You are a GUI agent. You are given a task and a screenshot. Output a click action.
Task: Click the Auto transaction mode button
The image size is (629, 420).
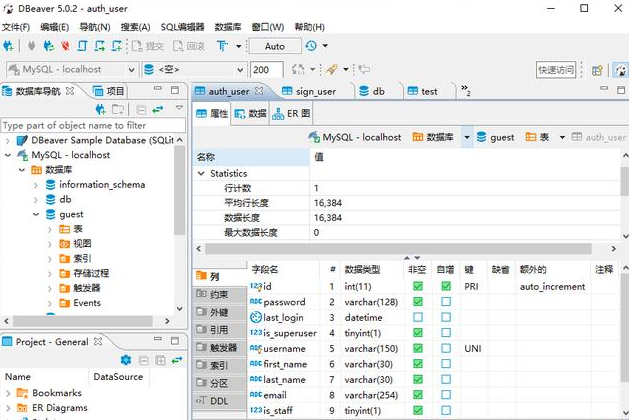274,46
